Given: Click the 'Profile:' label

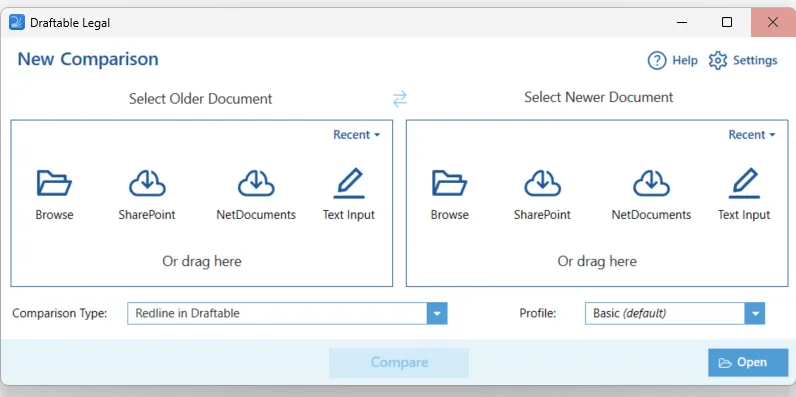Looking at the screenshot, I should pos(538,313).
